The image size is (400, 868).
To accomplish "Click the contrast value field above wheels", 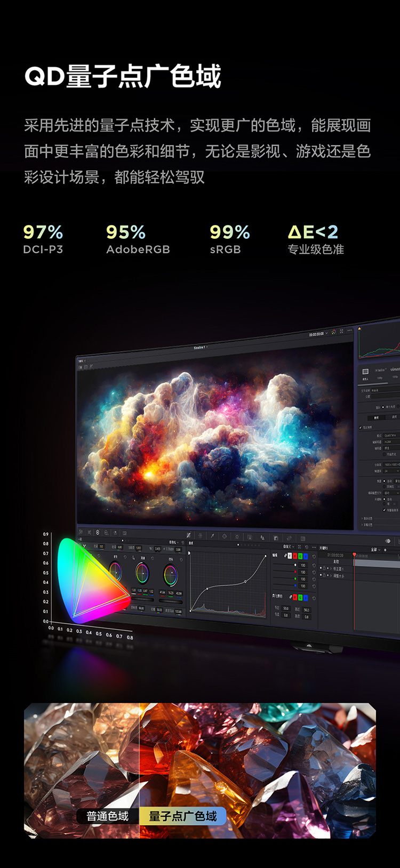I will pyautogui.click(x=138, y=548).
